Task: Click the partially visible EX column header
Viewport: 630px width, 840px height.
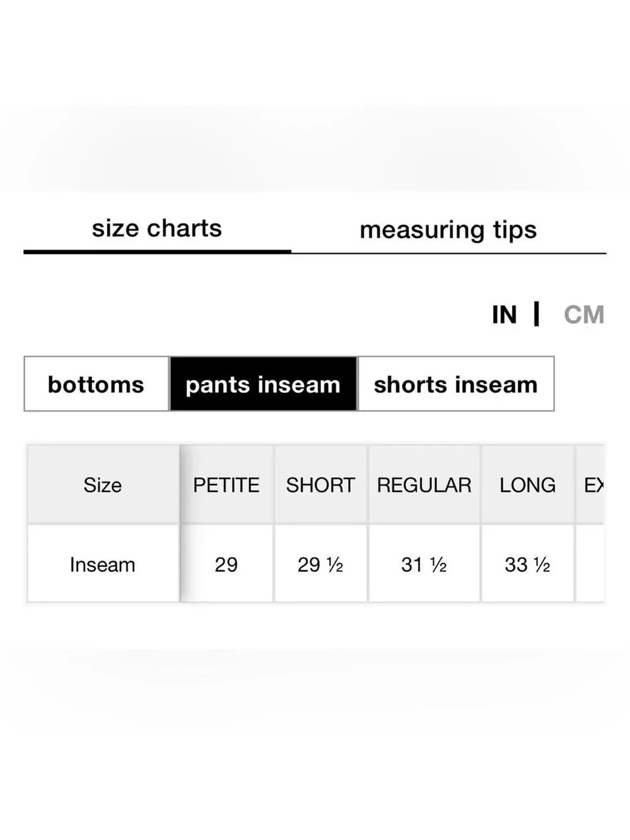Action: (592, 485)
